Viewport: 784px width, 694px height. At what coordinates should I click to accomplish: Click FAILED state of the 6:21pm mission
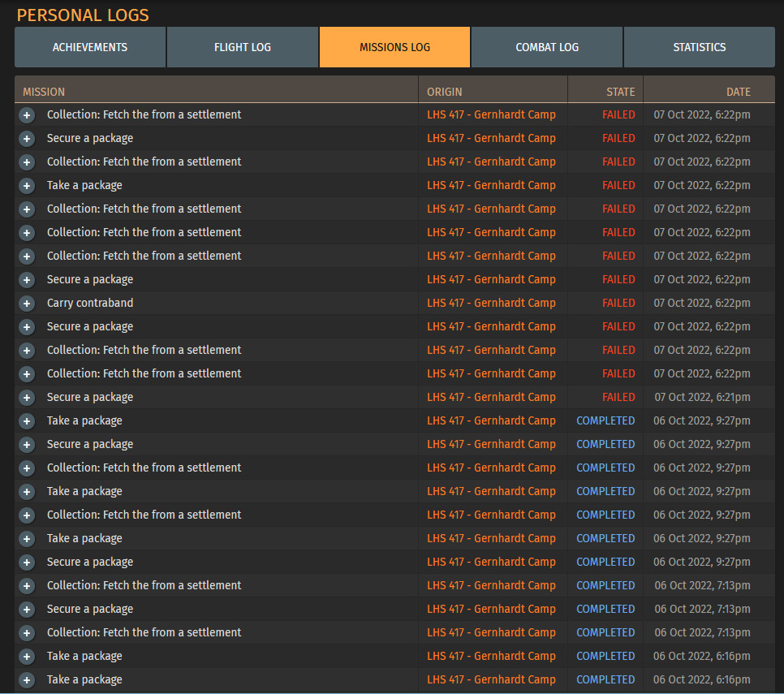pyautogui.click(x=618, y=397)
